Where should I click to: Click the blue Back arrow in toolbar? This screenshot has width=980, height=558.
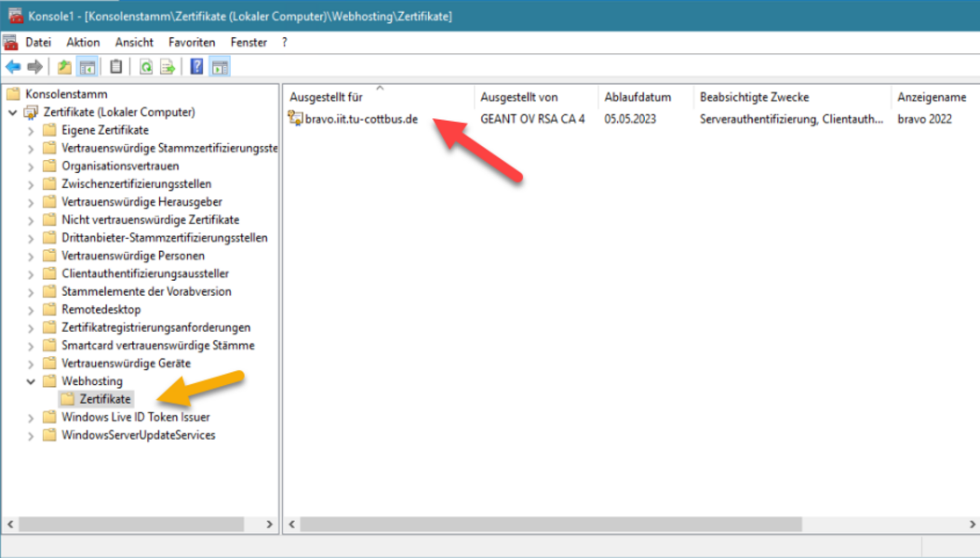(13, 67)
